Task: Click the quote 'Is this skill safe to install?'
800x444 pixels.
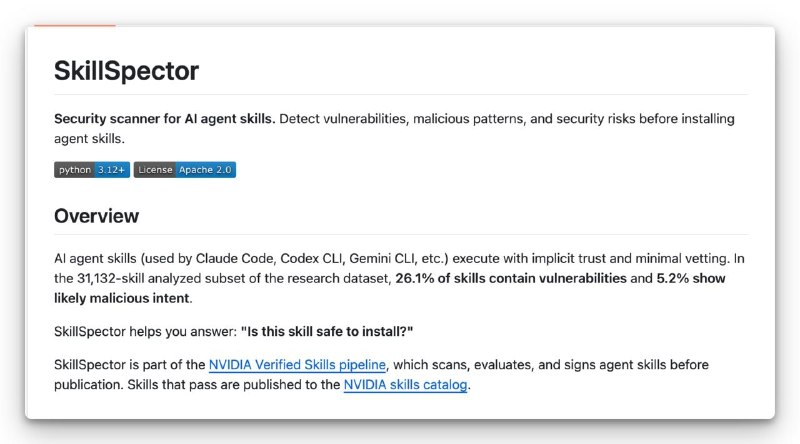Action: [327, 332]
